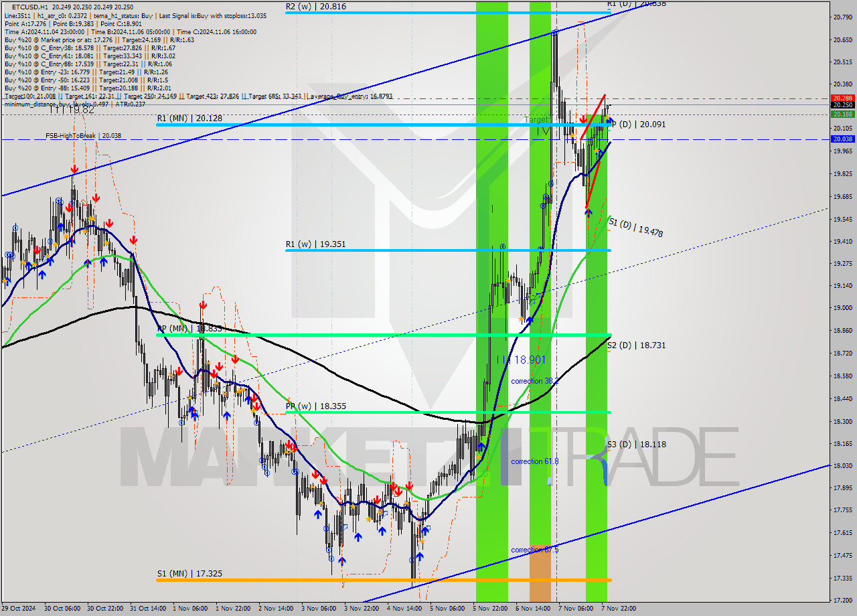Image resolution: width=857 pixels, height=616 pixels.
Task: Click 17.755 on the price axis
Action: 842,510
